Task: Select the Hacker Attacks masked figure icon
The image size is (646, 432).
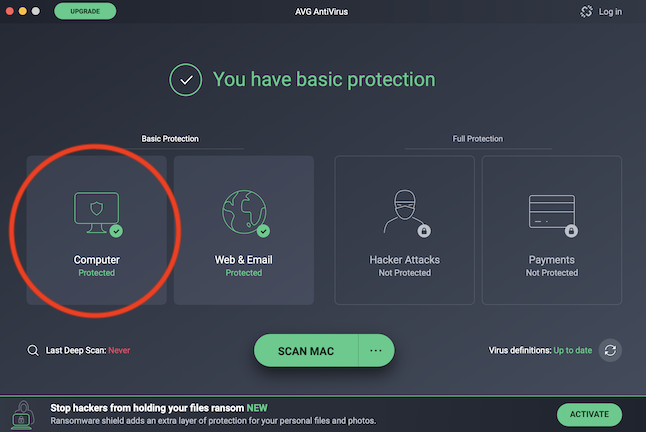Action: pyautogui.click(x=404, y=211)
